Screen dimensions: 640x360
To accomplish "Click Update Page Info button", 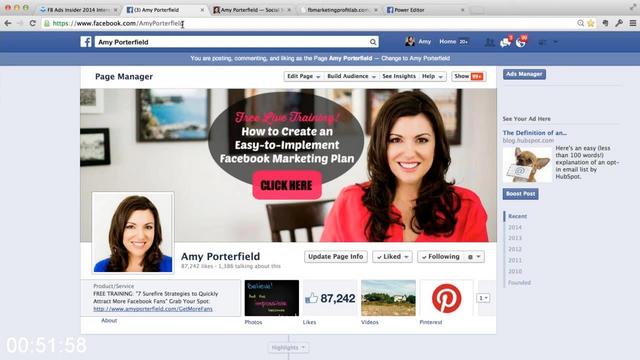I will pyautogui.click(x=336, y=257).
